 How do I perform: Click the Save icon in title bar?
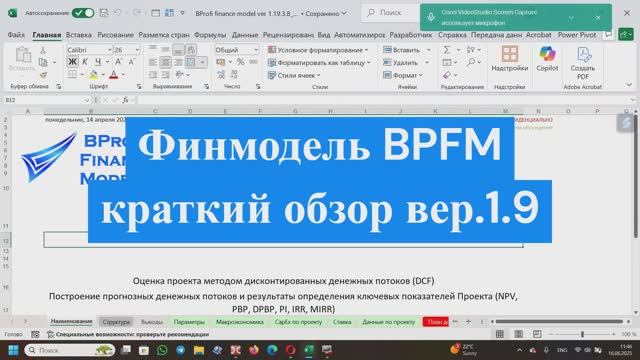point(104,13)
